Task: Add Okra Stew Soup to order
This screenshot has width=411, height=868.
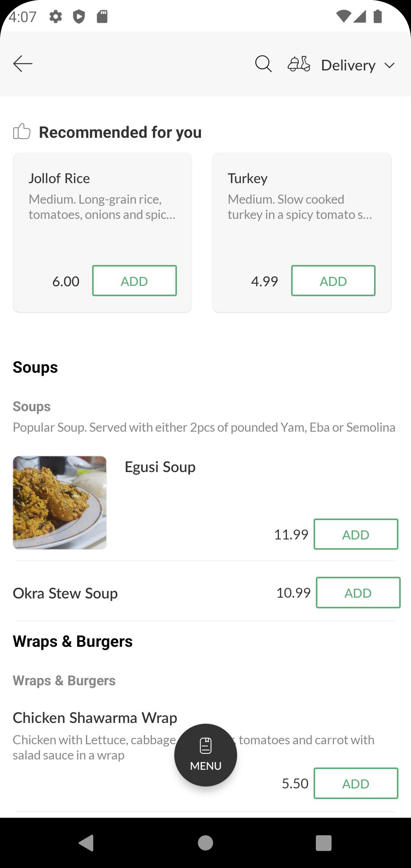Action: (358, 593)
